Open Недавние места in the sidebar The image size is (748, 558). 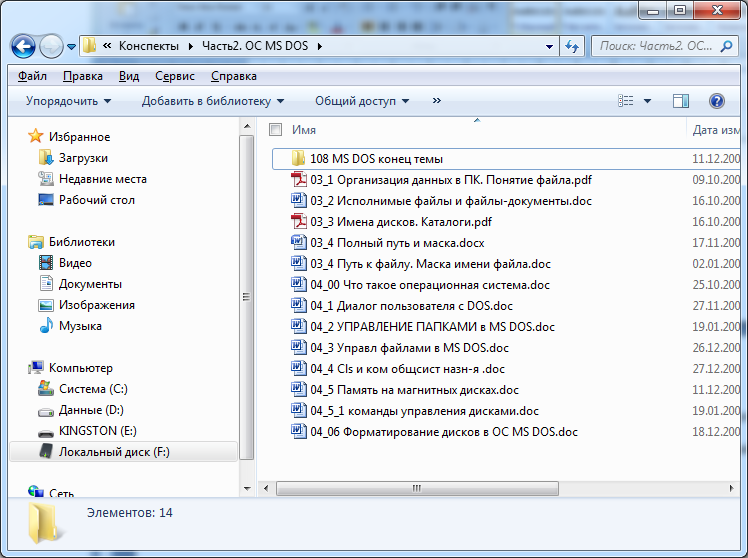point(103,179)
